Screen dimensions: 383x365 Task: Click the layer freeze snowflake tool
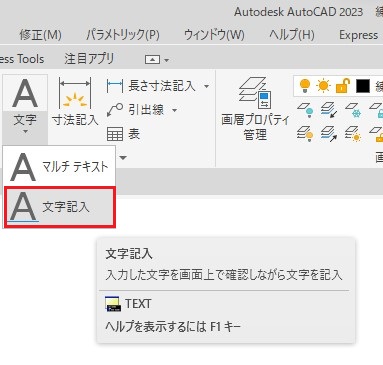pos(353,110)
